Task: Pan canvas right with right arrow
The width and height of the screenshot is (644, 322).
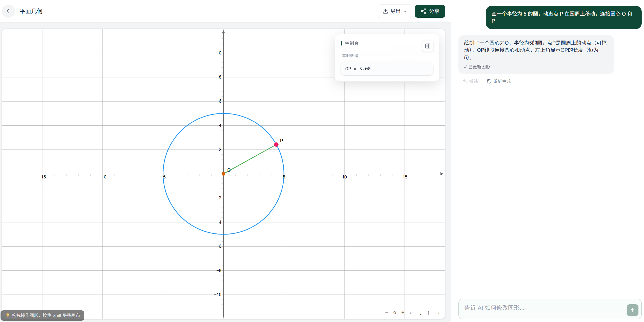Action: [x=437, y=313]
